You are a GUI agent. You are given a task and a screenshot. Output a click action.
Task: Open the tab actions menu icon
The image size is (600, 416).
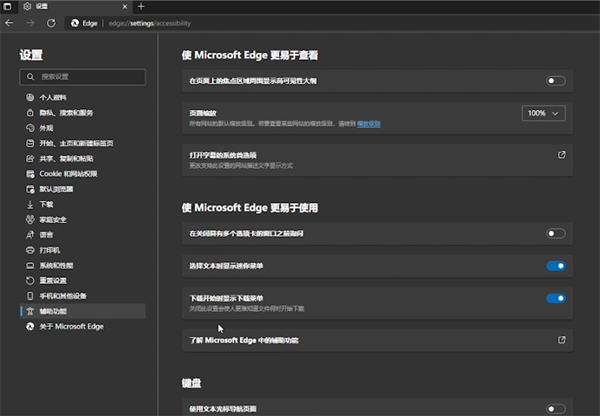[7, 6]
